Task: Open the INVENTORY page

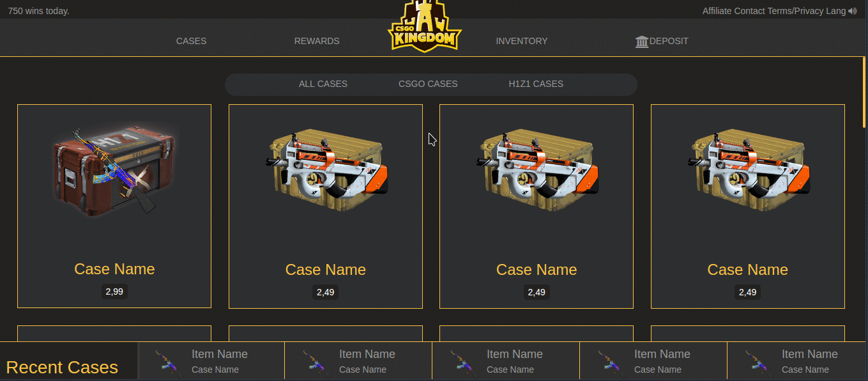Action: pyautogui.click(x=522, y=41)
